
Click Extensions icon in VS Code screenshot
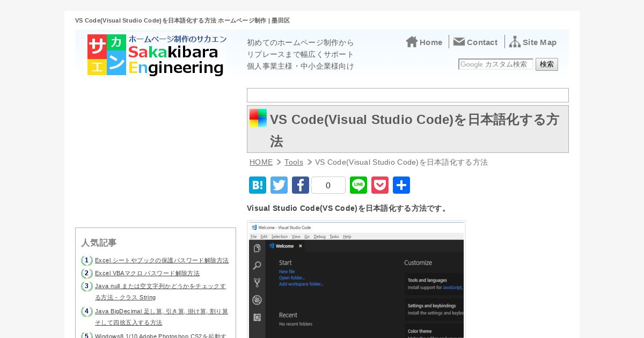257,317
